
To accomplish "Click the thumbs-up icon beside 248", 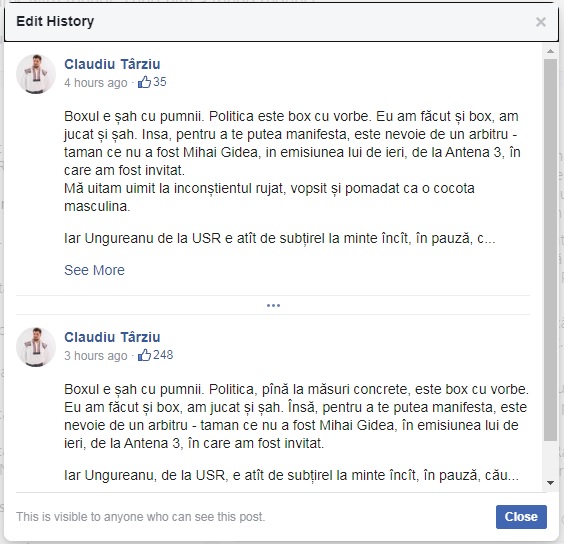I will pos(144,355).
